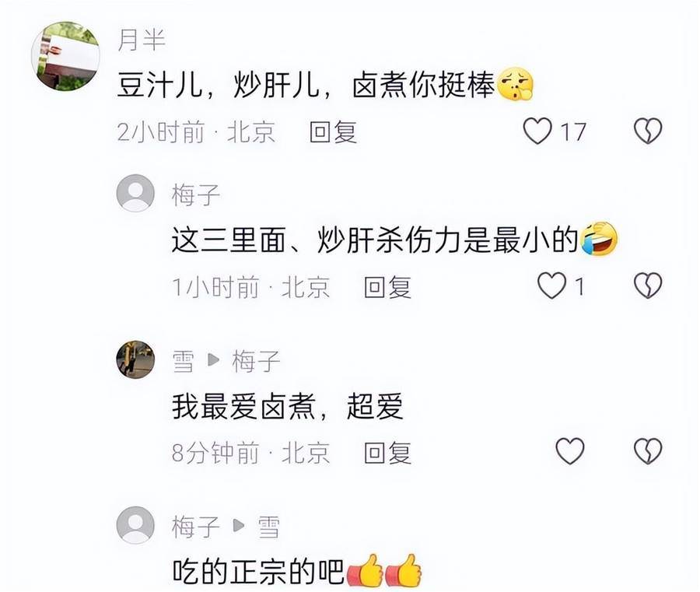Dislike 雪's 我最爱卤煮 comment
Image resolution: width=700 pixels, height=592 pixels.
click(648, 451)
